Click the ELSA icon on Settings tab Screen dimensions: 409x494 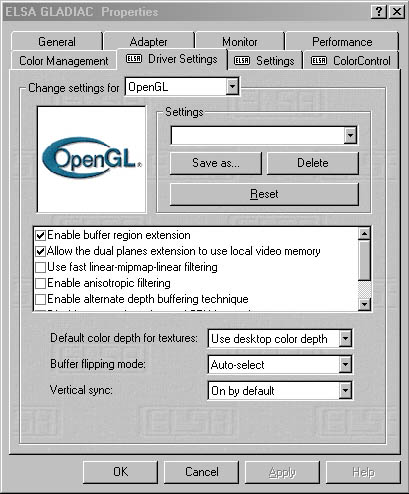[242, 61]
